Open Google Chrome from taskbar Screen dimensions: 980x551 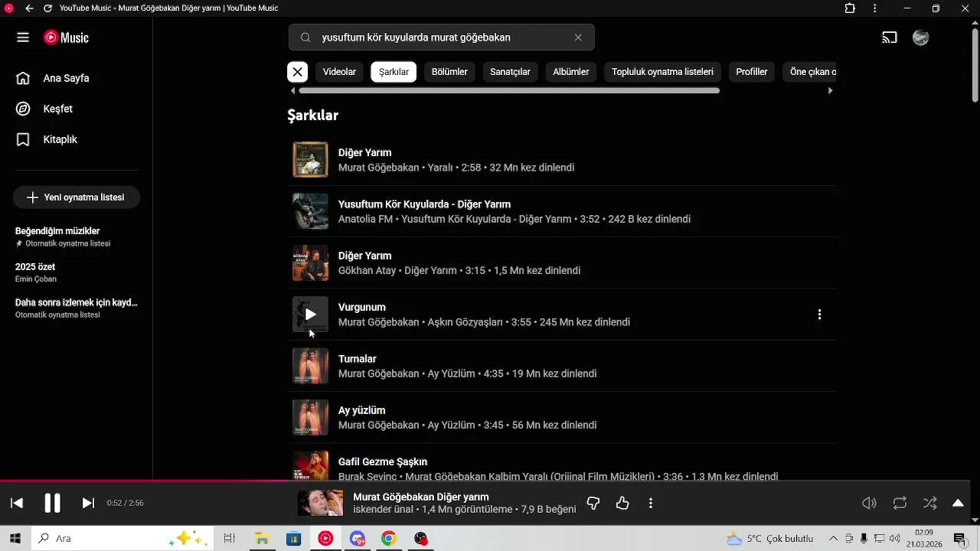389,539
